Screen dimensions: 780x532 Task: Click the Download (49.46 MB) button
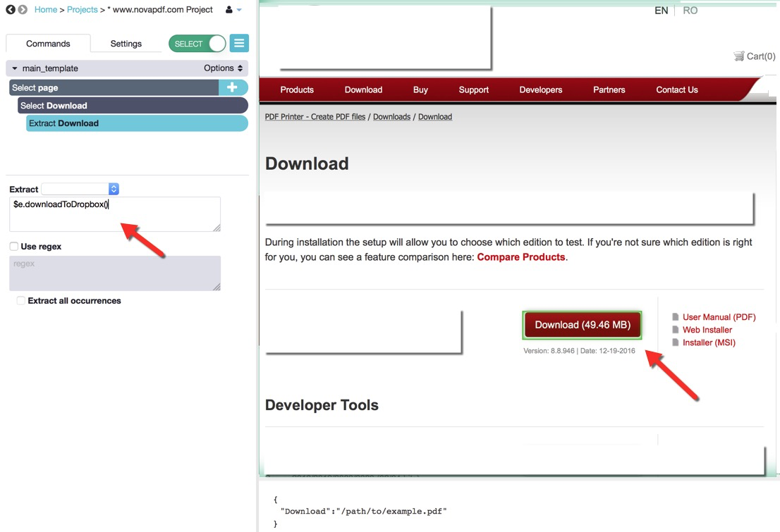pos(582,325)
